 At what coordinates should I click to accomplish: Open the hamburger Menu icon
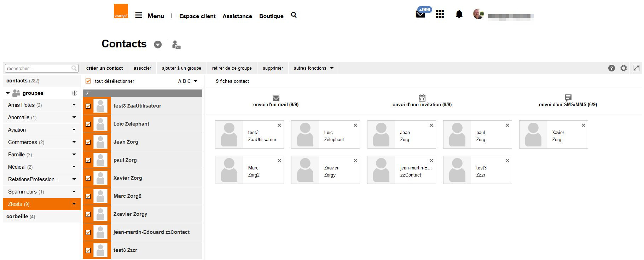[139, 15]
